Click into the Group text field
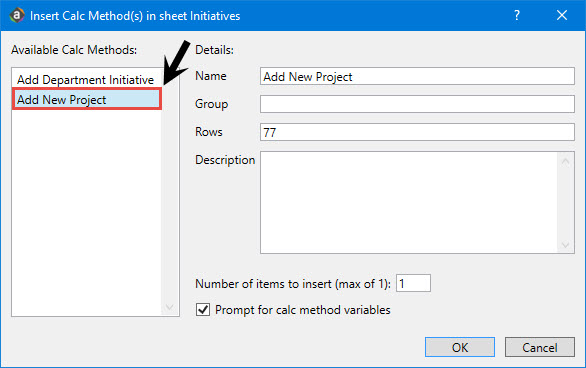Viewport: 586px width, 368px height. pyautogui.click(x=417, y=104)
